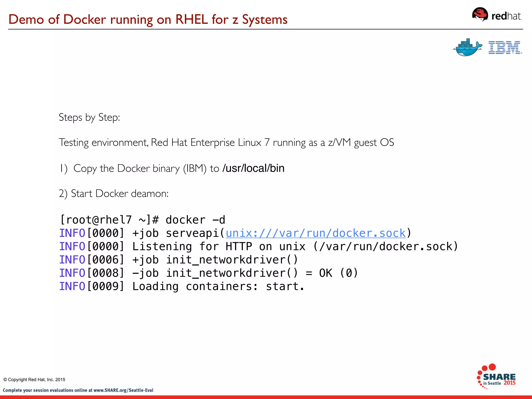The width and height of the screenshot is (532, 399).
Task: Click the 'INFO[0000] +job serveapi(' text
Action: (x=142, y=233)
